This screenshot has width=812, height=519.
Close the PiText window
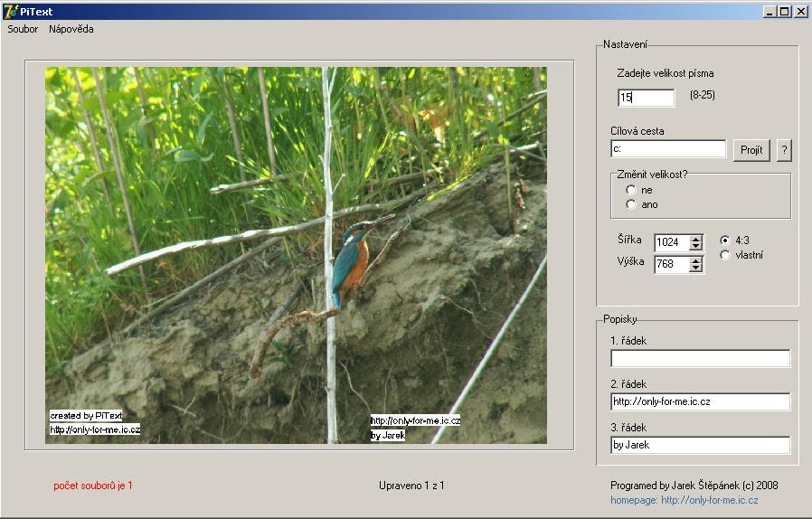800,12
